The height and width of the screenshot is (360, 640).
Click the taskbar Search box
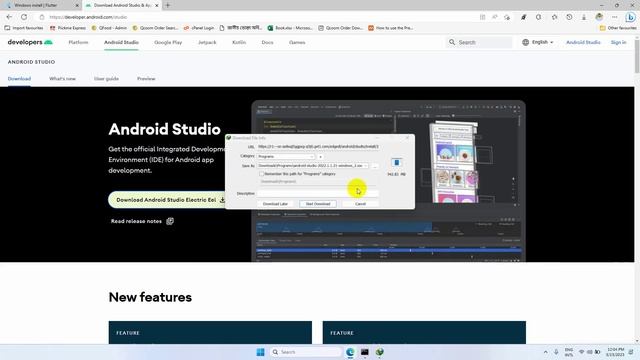(305, 352)
